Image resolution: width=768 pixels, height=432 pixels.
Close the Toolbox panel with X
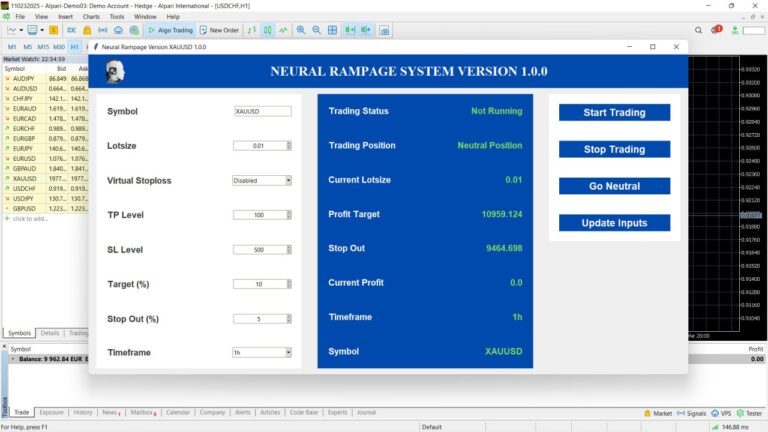(4, 347)
